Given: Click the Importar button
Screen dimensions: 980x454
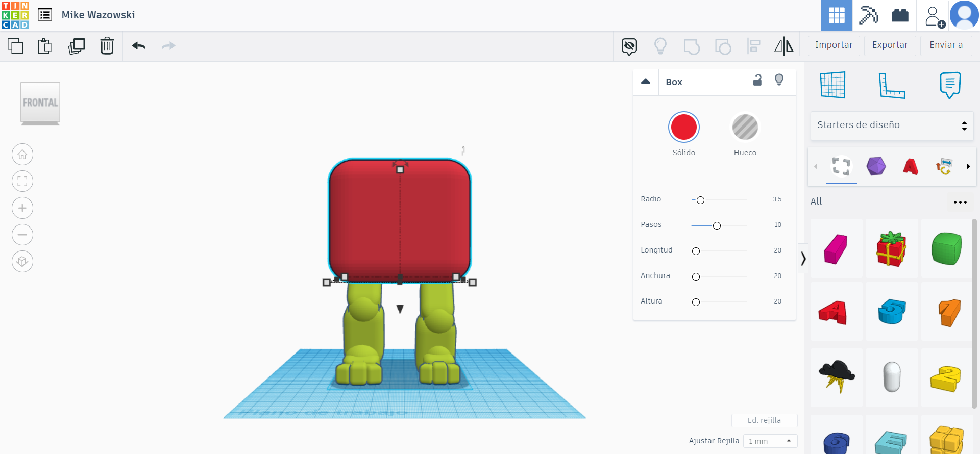Looking at the screenshot, I should (x=834, y=45).
